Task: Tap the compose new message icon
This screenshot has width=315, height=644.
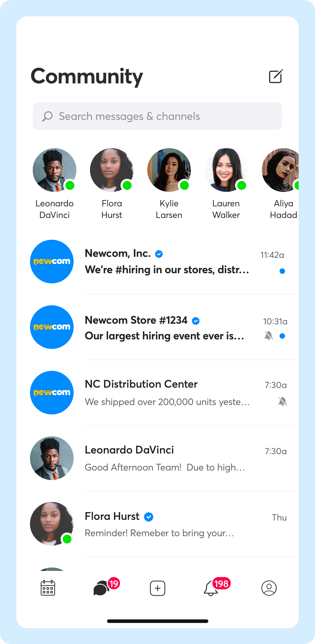Action: 275,76
